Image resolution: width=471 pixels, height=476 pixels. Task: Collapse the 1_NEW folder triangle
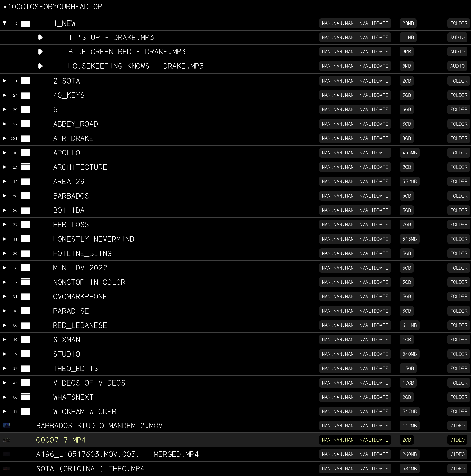pos(5,23)
